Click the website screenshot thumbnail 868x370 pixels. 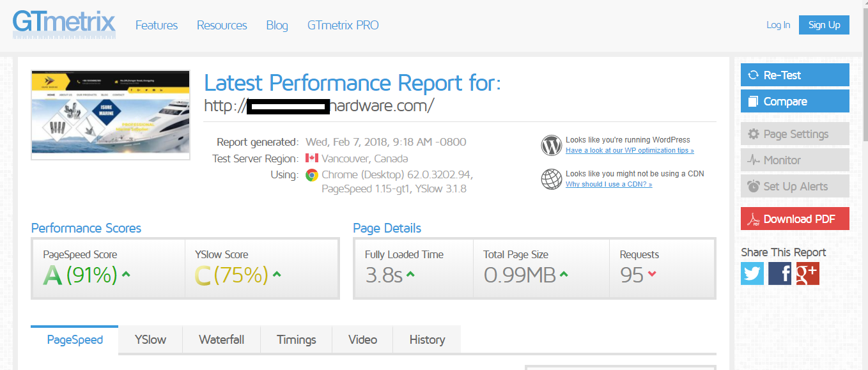pos(111,114)
